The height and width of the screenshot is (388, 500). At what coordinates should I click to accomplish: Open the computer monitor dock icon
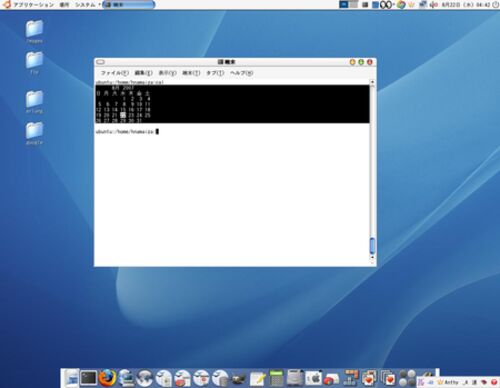pos(126,378)
